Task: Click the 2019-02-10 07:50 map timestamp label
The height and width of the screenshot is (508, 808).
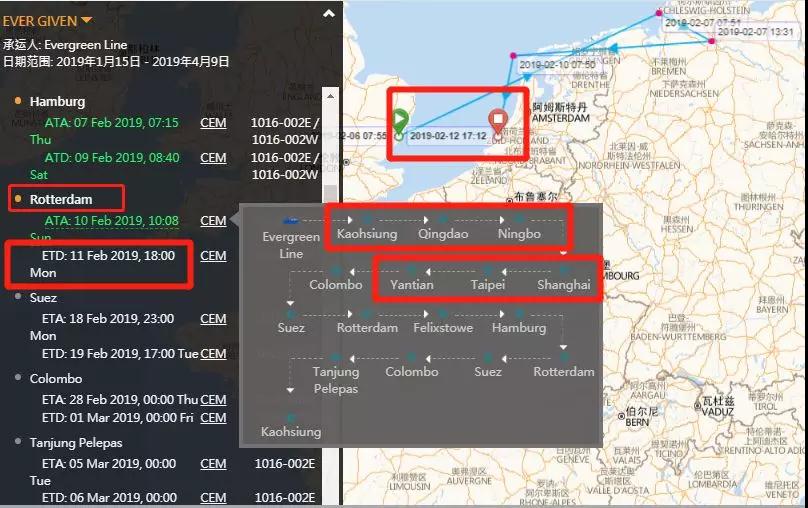Action: pos(557,65)
